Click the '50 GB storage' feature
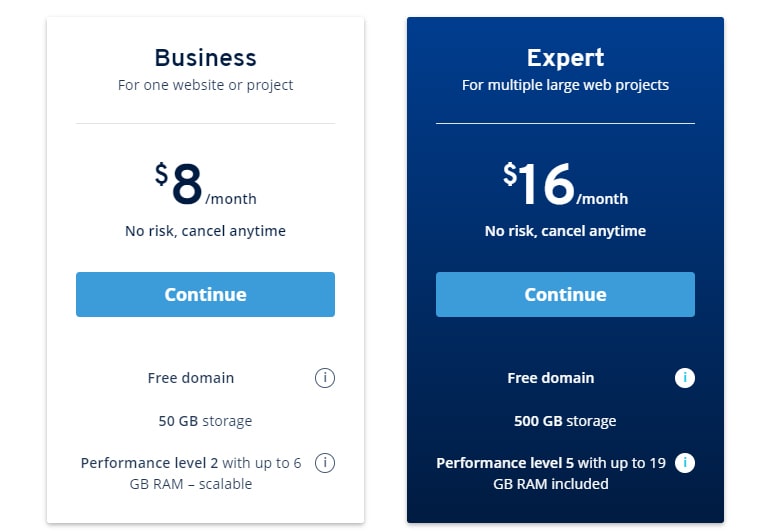Viewport: 768px width, 531px height. coord(205,421)
